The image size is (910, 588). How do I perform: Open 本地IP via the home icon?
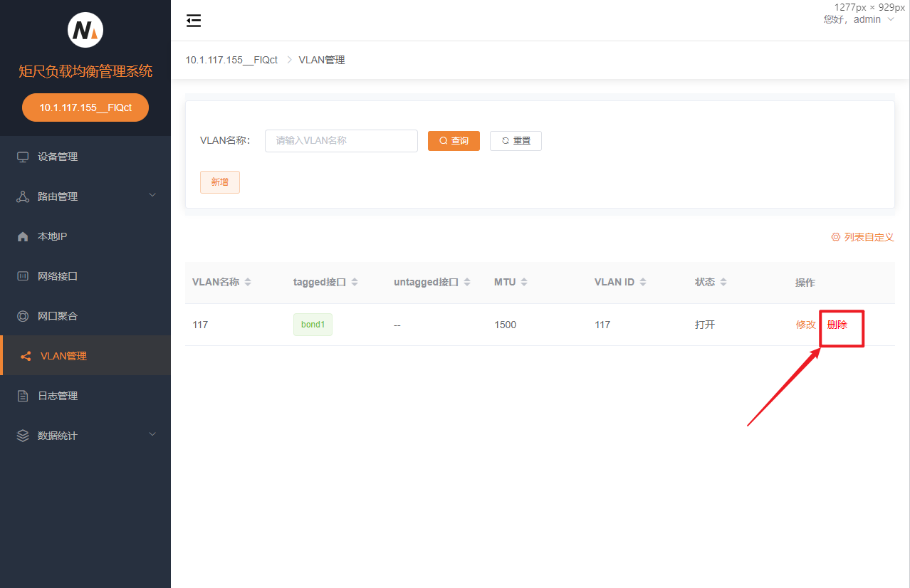coord(23,236)
